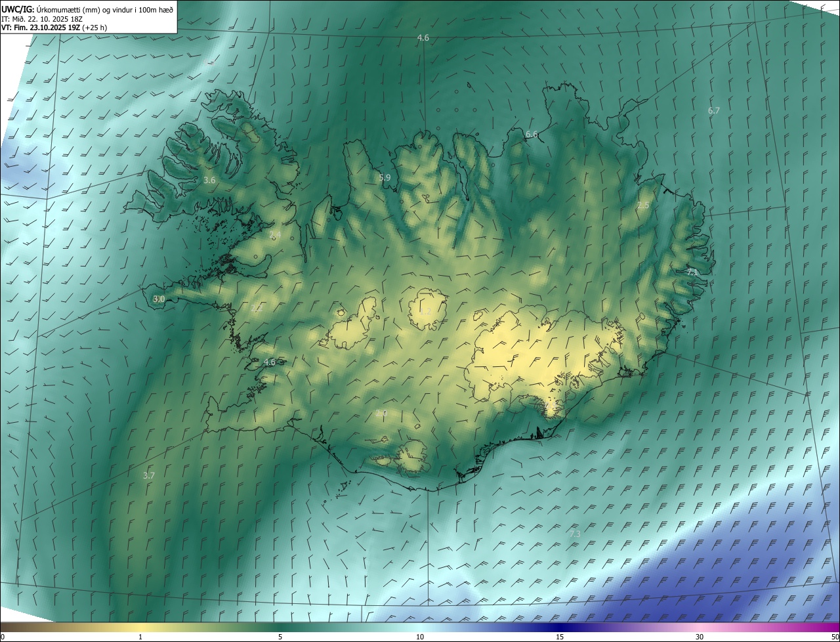Image resolution: width=840 pixels, height=642 pixels.
Task: Click the 7.1 value label on the map
Action: tap(693, 272)
